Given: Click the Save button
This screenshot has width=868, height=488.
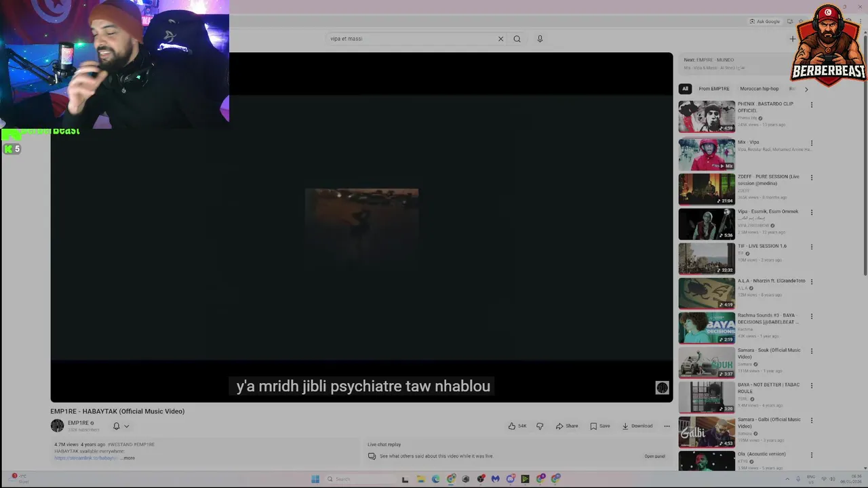Looking at the screenshot, I should (600, 426).
